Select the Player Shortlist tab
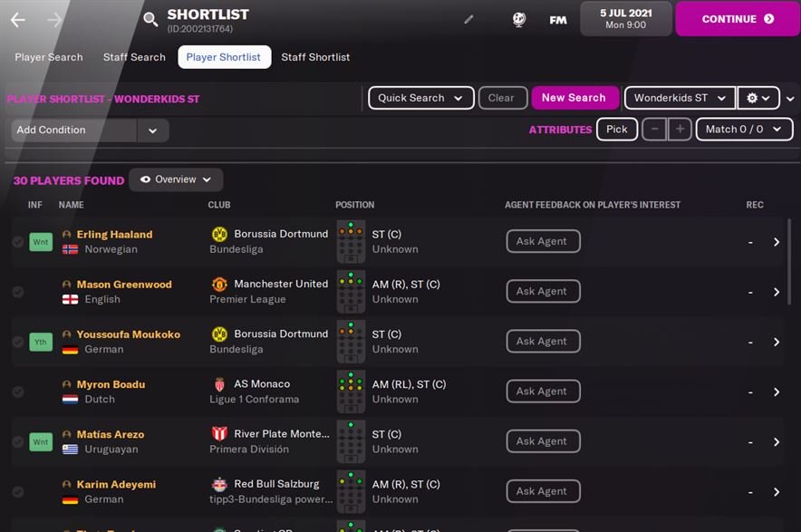Image resolution: width=801 pixels, height=532 pixels. (224, 57)
